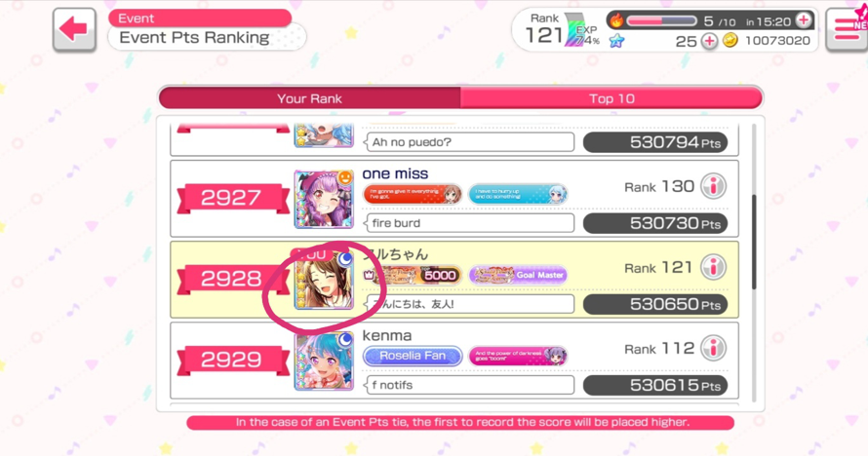The width and height of the screenshot is (868, 456).
Task: Tap the boost gauge progress bar
Action: (661, 21)
